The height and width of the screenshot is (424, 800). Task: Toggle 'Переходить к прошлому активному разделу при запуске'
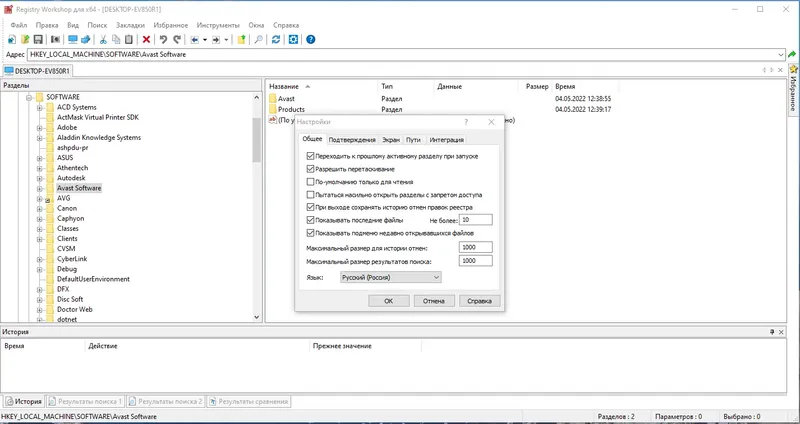[x=310, y=156]
